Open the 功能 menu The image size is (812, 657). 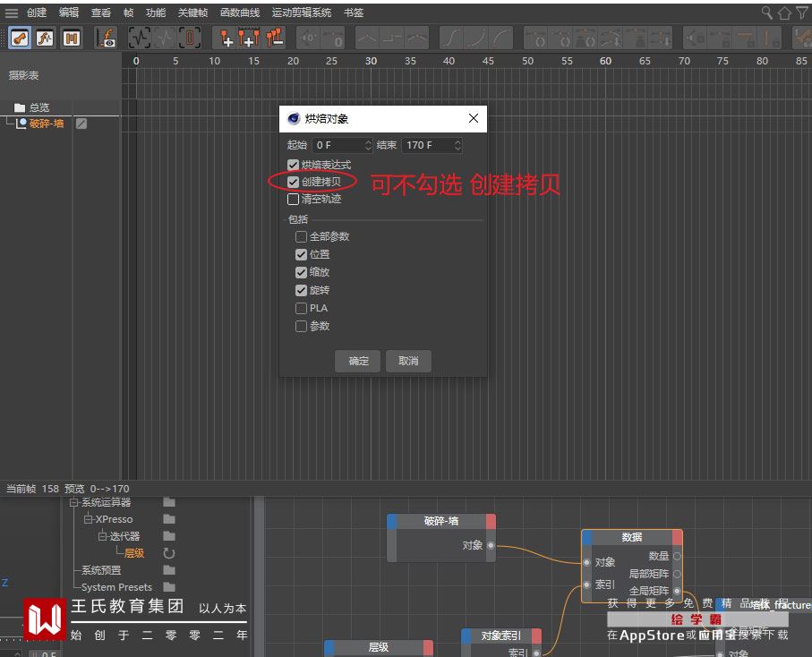156,13
